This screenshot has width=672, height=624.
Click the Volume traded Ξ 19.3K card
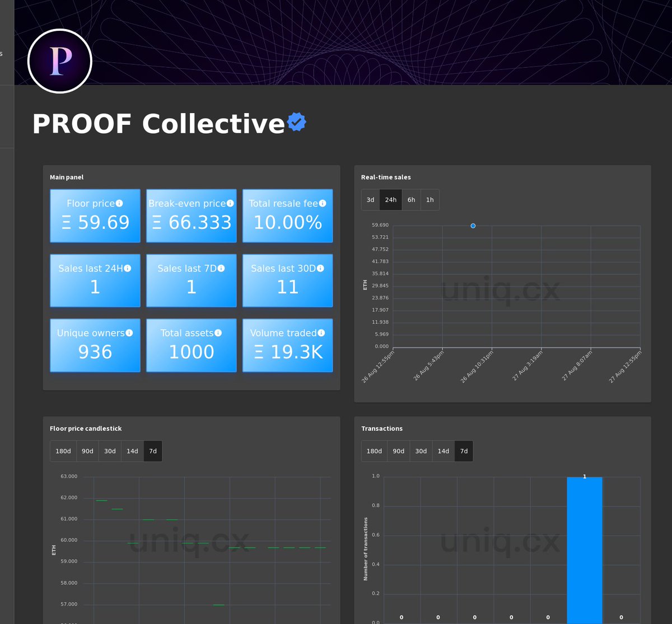(288, 345)
